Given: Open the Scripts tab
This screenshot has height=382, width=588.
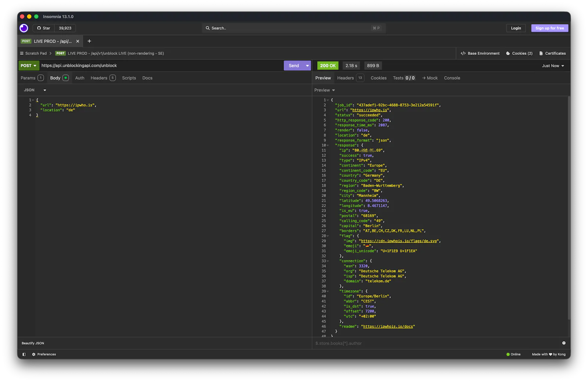Looking at the screenshot, I should point(129,78).
